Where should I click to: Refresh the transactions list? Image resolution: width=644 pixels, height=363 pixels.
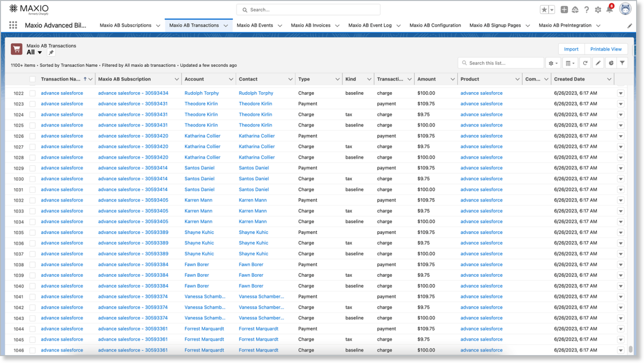pos(585,63)
